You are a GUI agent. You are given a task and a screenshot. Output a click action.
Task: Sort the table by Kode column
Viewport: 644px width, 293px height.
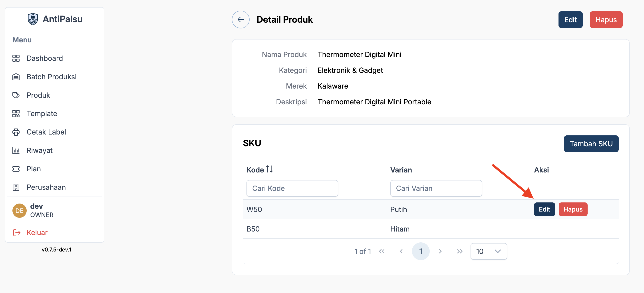(x=269, y=170)
